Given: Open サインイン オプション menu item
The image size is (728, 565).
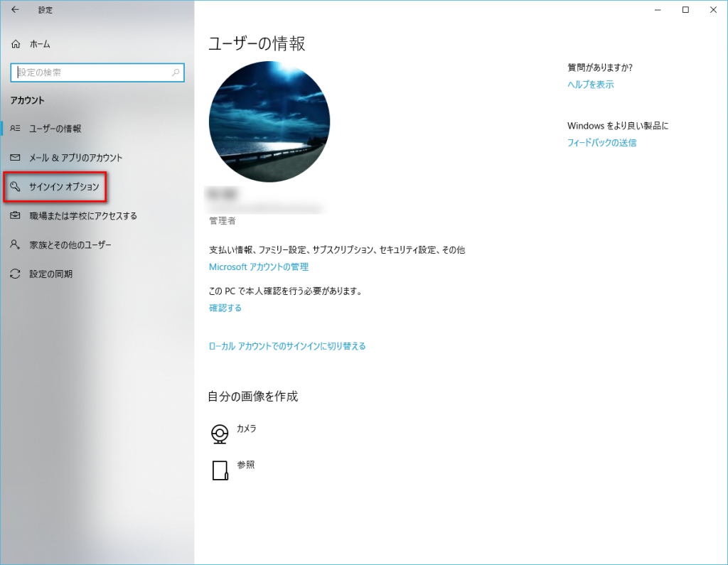Looking at the screenshot, I should point(64,187).
